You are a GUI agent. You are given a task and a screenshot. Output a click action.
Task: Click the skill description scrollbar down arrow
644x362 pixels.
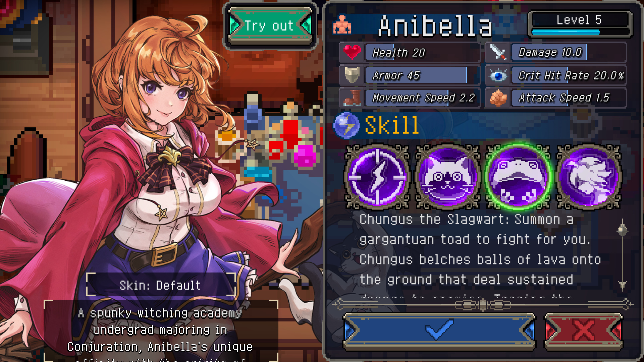[x=623, y=285]
